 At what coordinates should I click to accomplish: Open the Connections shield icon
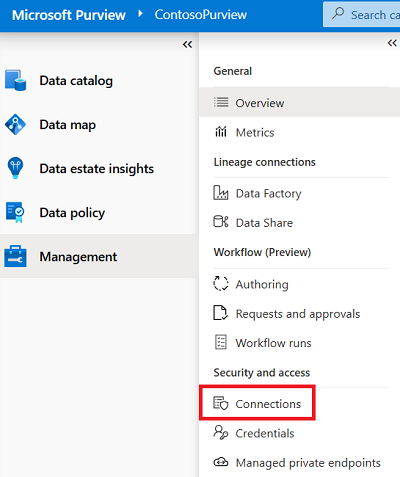[221, 403]
